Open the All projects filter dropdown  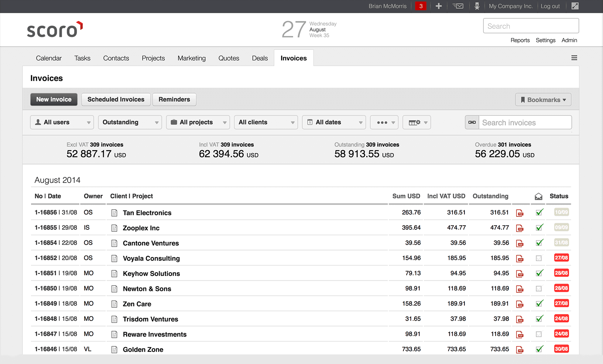198,122
